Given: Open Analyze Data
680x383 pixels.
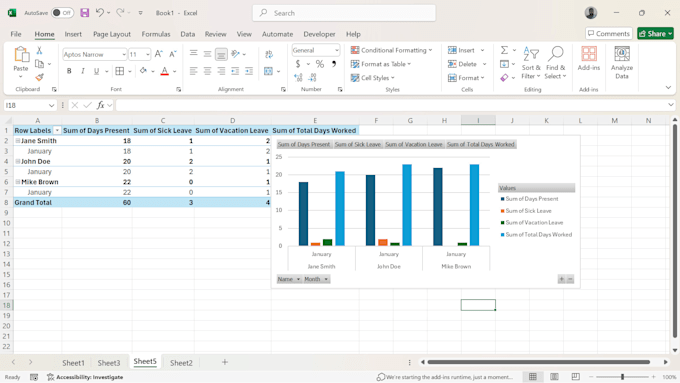Looking at the screenshot, I should [x=622, y=63].
